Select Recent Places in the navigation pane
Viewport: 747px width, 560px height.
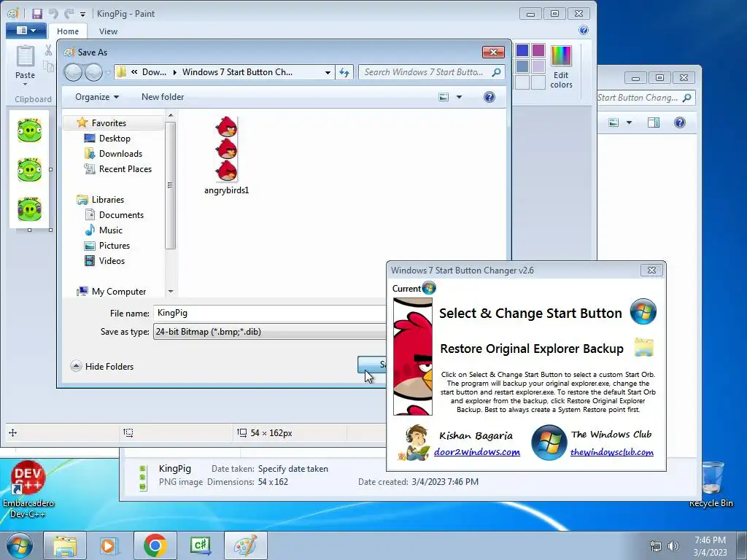coord(125,169)
